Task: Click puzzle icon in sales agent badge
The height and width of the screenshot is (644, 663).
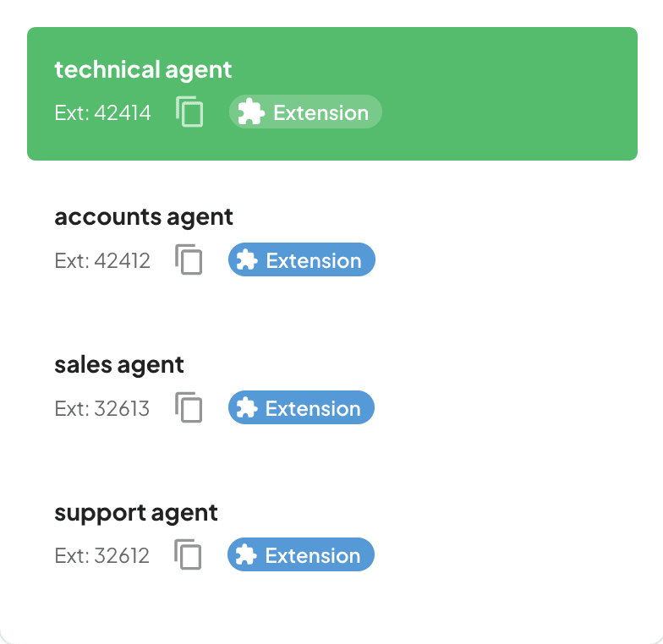Action: click(x=247, y=408)
